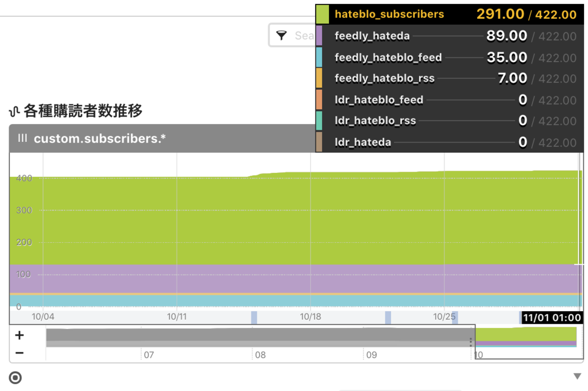This screenshot has height=391, width=588.
Task: Click the timeline annotation marker after 10/25
Action: pyautogui.click(x=455, y=318)
